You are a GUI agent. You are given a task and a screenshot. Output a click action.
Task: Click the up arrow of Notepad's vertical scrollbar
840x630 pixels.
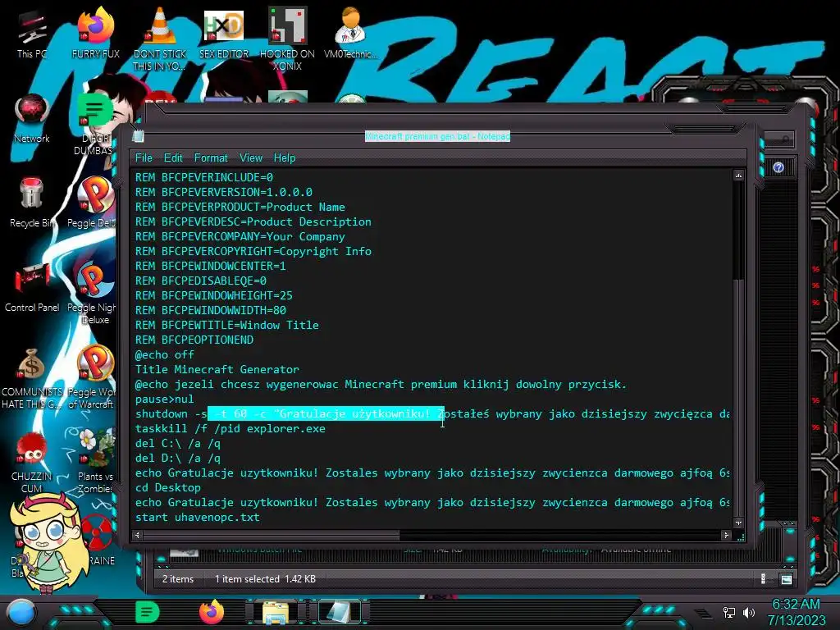[738, 176]
